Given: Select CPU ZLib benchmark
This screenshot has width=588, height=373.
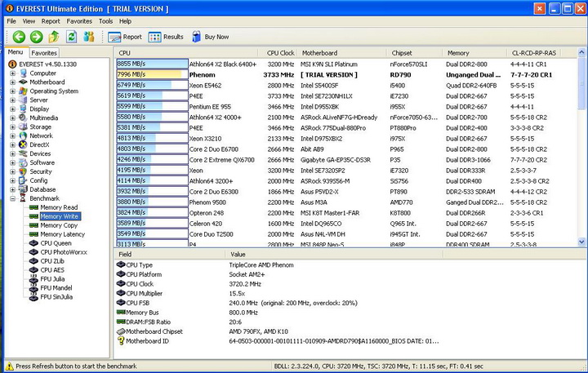Looking at the screenshot, I should point(52,261).
